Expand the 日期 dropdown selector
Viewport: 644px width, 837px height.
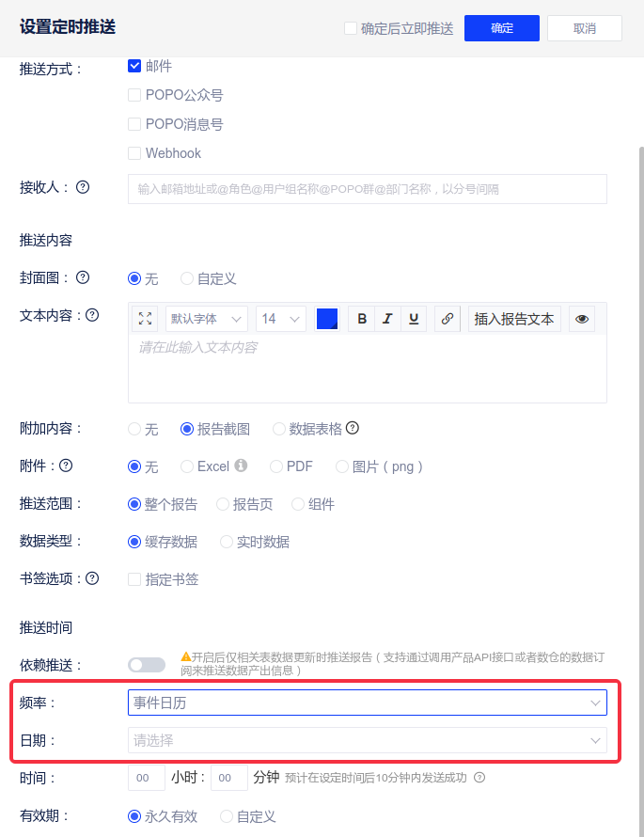click(367, 740)
